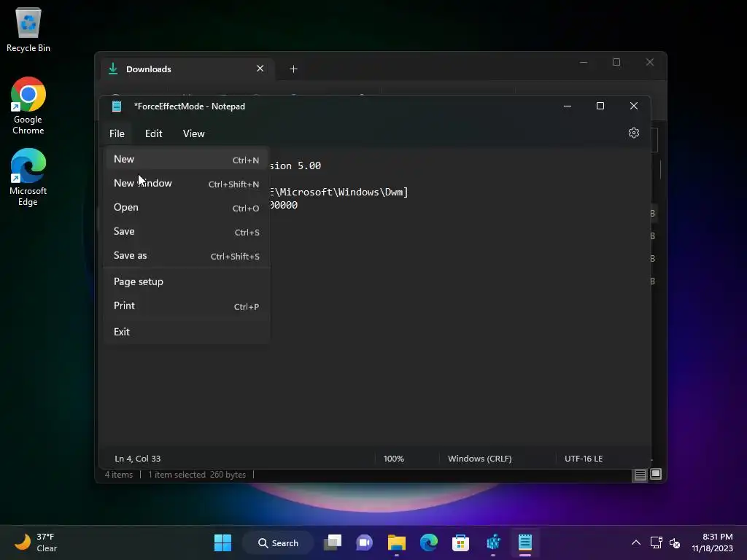Maximize the Notepad window
The height and width of the screenshot is (560, 747).
[x=600, y=106]
